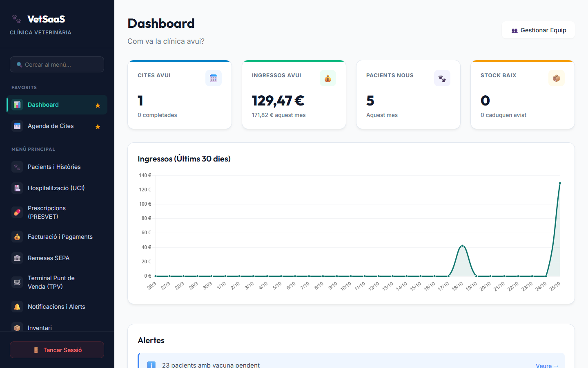Click the info icon in vaccine alert
This screenshot has height=368, width=588.
pyautogui.click(x=151, y=365)
